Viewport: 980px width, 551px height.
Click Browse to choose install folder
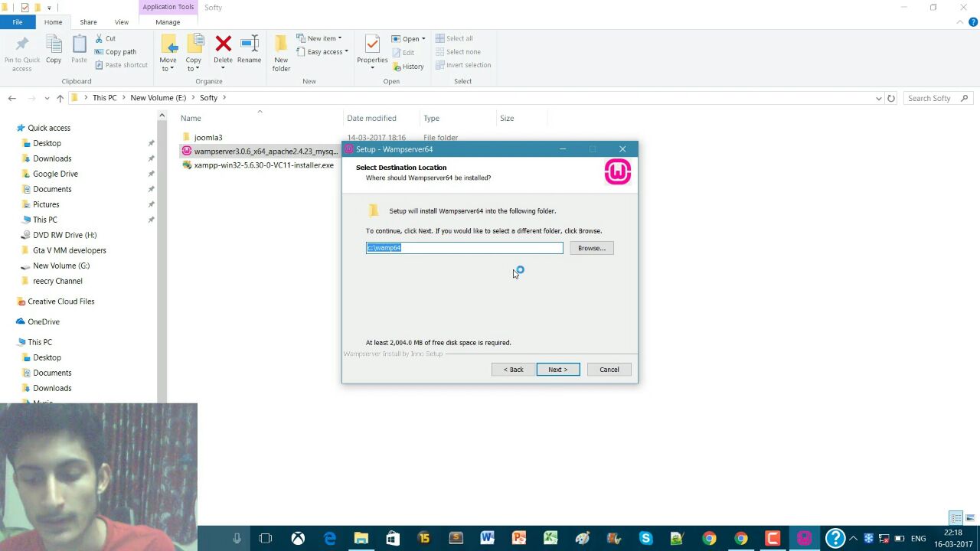click(x=592, y=248)
